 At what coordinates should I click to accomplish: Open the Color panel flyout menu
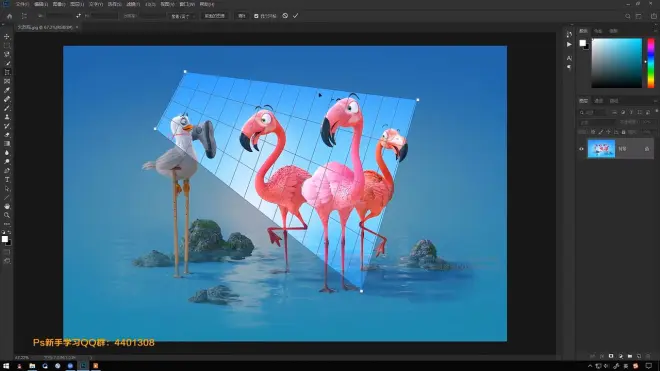coord(656,31)
